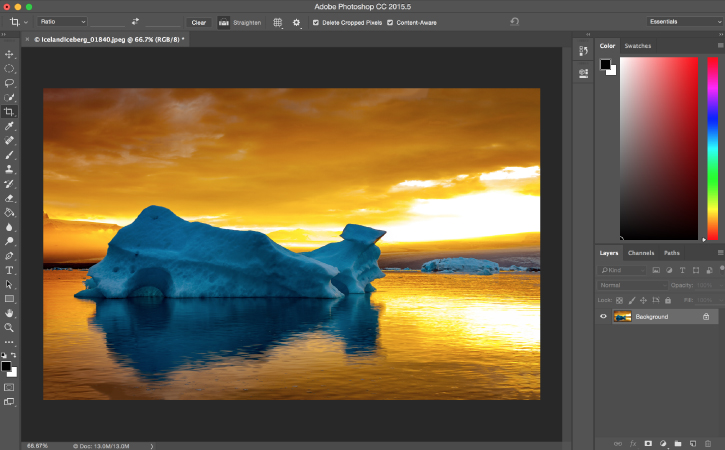Open the Ratio preset dropdown
The width and height of the screenshot is (725, 450).
[x=62, y=21]
